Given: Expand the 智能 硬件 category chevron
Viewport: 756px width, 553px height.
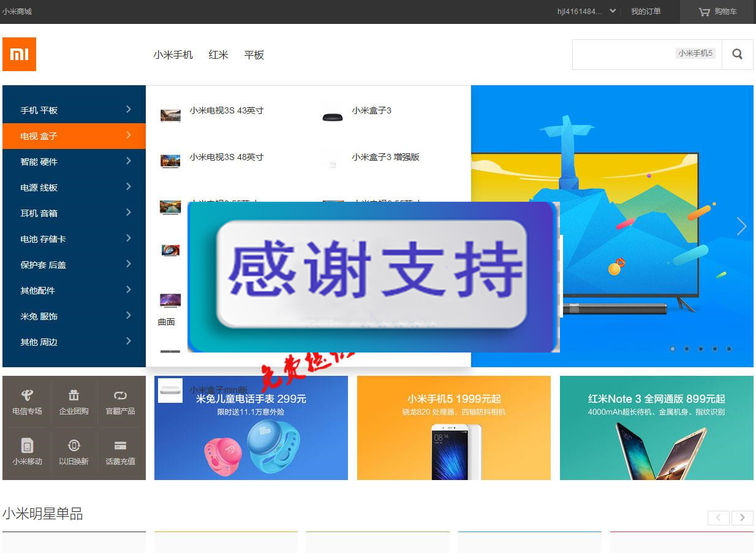Looking at the screenshot, I should tap(129, 161).
